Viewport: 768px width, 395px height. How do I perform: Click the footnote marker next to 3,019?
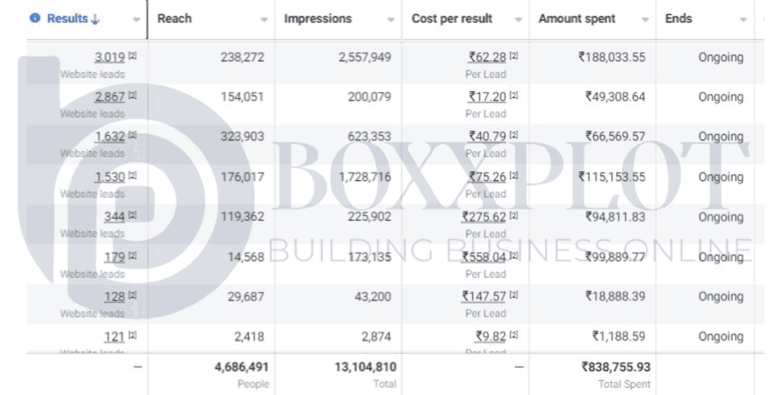pyautogui.click(x=132, y=56)
